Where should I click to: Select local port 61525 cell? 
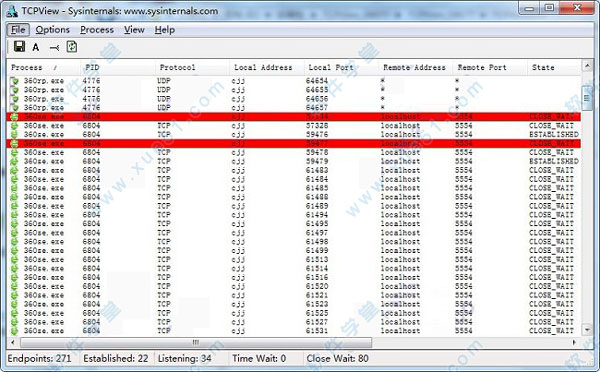[317, 313]
